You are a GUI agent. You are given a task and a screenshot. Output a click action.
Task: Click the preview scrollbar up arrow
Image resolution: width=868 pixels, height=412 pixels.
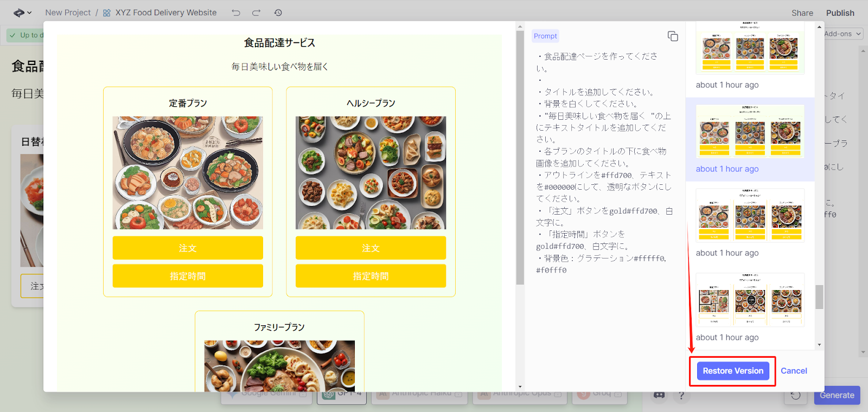click(x=520, y=26)
